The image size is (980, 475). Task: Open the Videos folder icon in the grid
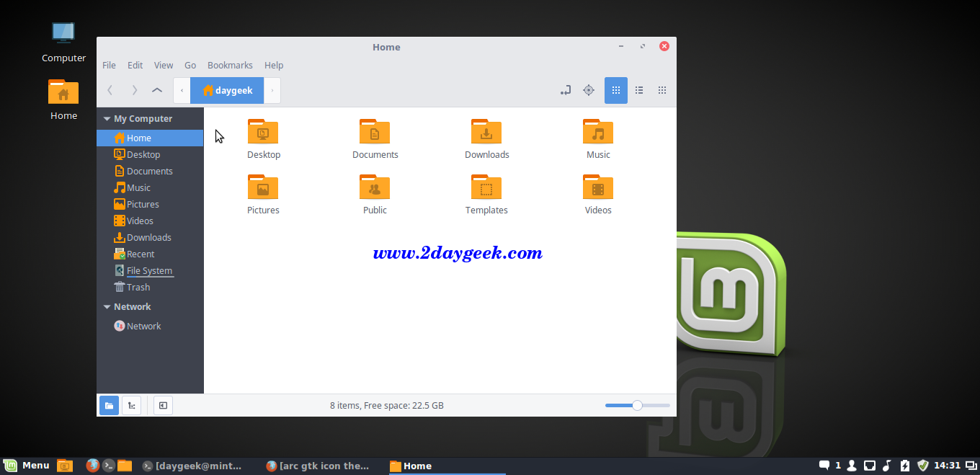[x=598, y=187]
